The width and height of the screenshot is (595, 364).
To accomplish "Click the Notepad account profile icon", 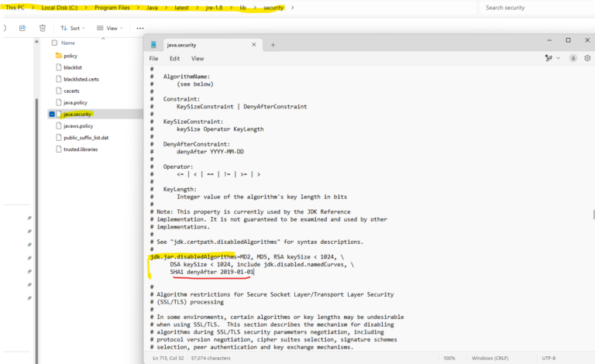I will 573,57.
